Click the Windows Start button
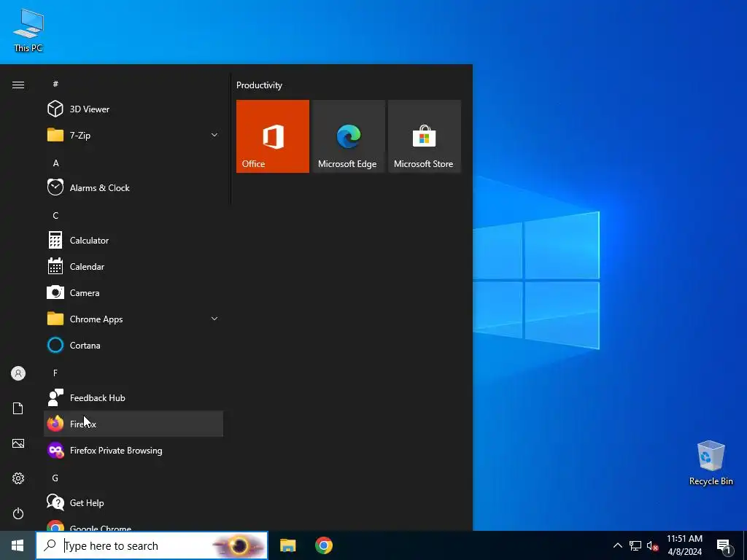747x560 pixels. 18,545
